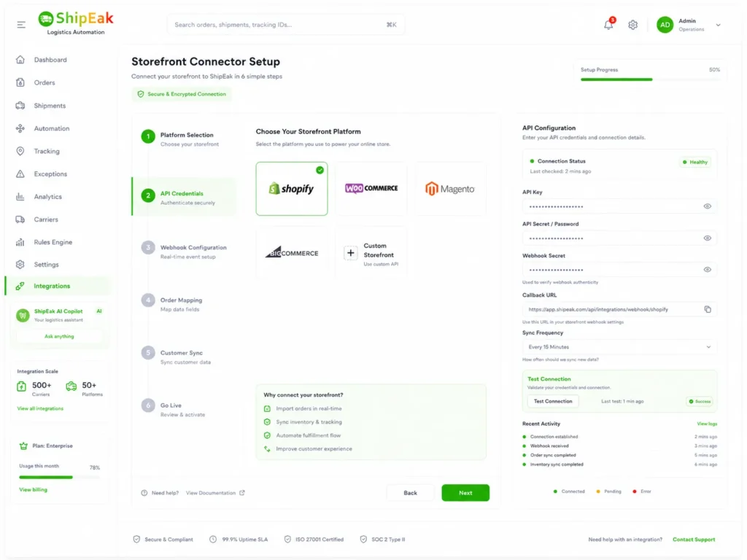The width and height of the screenshot is (747, 560).
Task: Select the WooCommerce platform card
Action: (371, 189)
